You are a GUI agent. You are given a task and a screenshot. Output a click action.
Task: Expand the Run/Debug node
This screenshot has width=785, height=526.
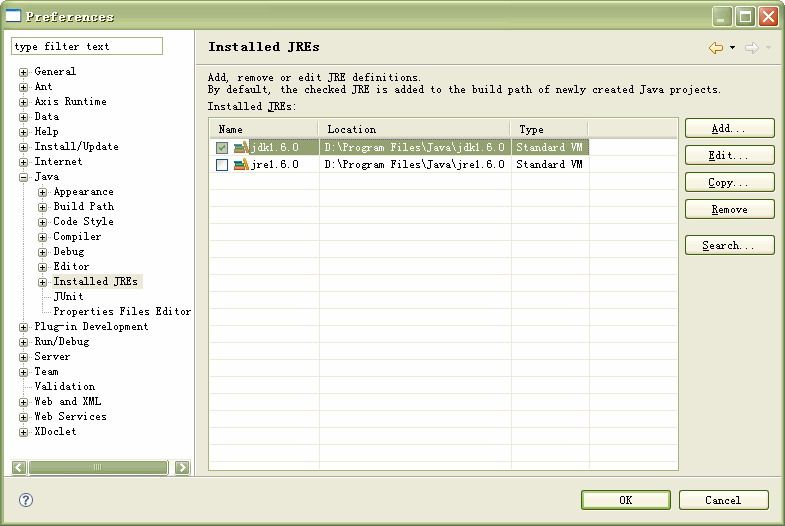tap(24, 342)
